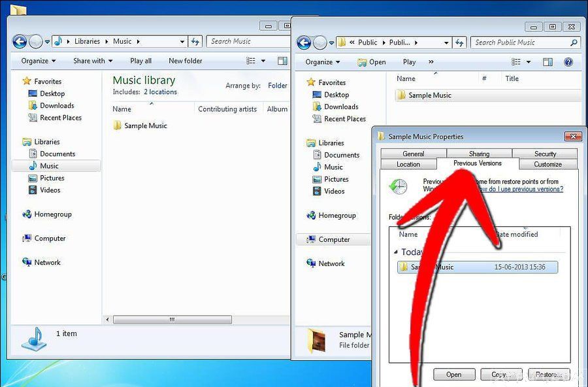Click the 'How do I use previous versions?' link
This screenshot has height=387, width=588.
519,189
